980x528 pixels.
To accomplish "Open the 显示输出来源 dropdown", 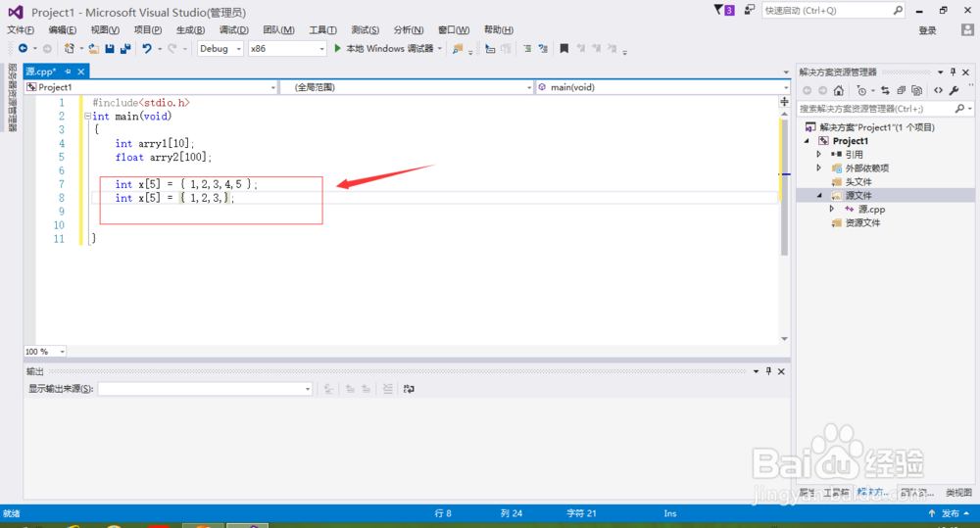I will (x=205, y=389).
